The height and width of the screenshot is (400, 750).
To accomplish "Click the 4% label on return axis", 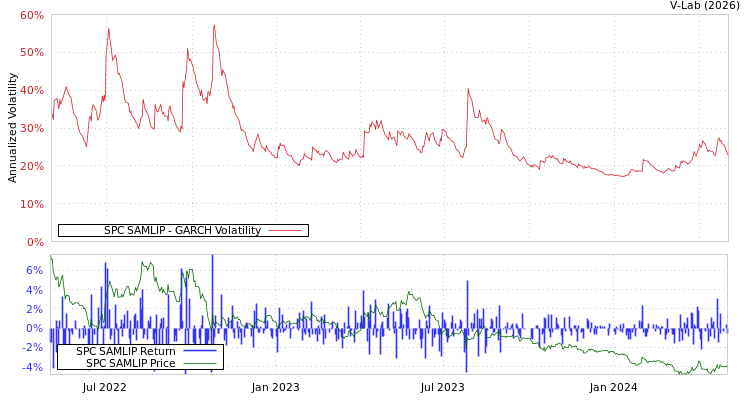I will point(34,290).
